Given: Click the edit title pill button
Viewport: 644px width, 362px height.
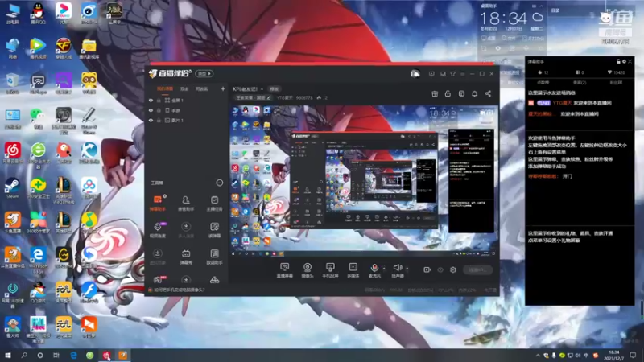Looking at the screenshot, I should coord(274,89).
